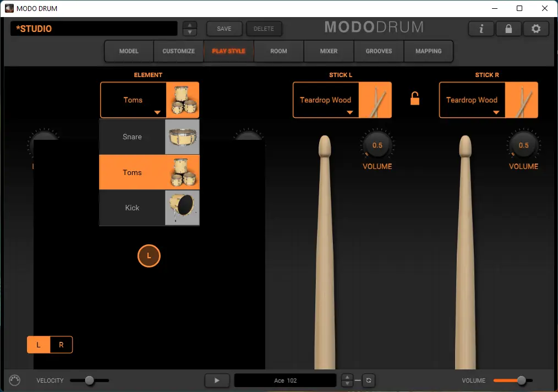Click the *STUDIO preset name field
The width and height of the screenshot is (558, 392).
(94, 29)
